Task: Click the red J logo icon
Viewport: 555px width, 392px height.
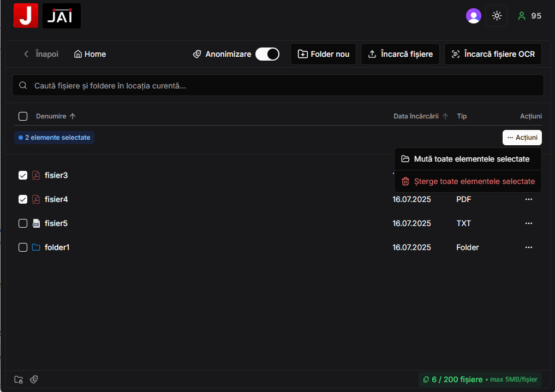Action: tap(26, 16)
